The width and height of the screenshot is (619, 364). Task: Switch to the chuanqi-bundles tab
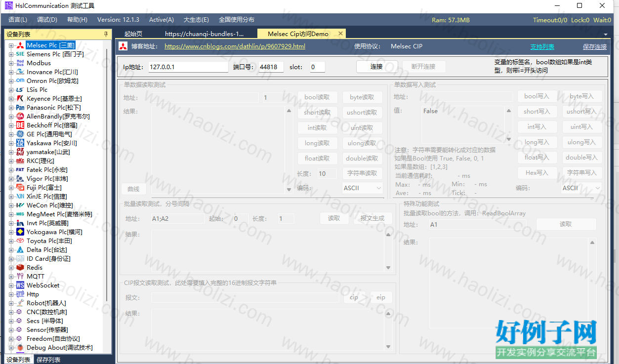(205, 34)
